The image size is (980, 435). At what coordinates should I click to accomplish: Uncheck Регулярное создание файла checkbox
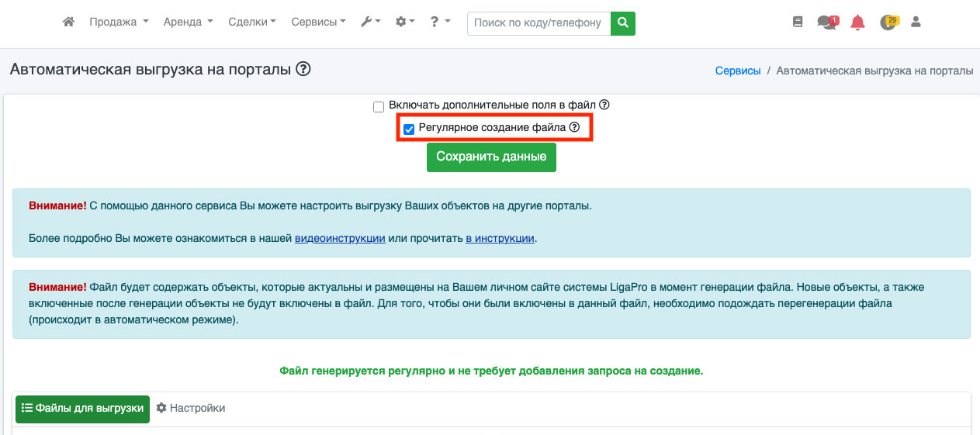pyautogui.click(x=409, y=129)
